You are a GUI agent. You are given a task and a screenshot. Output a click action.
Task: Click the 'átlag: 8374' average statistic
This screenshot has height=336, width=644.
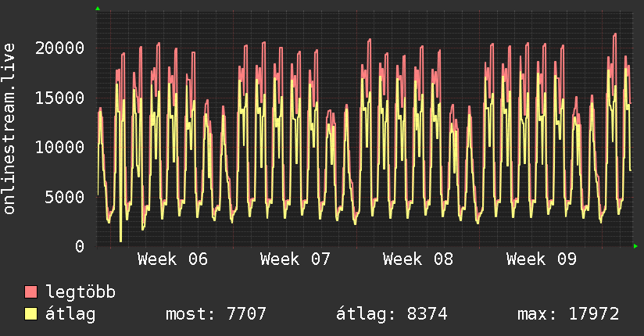click(x=391, y=314)
